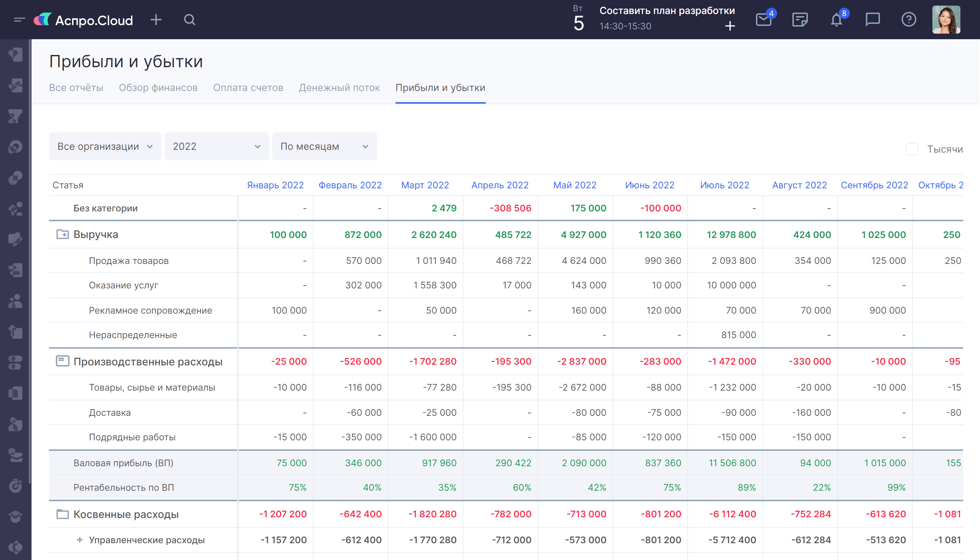Open the По месяцам period dropdown

click(x=324, y=147)
